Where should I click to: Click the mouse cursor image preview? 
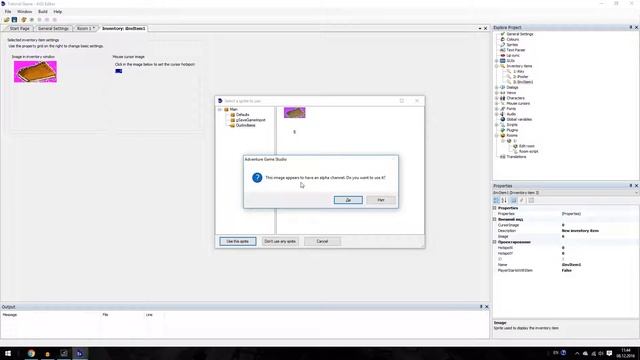pyautogui.click(x=118, y=71)
